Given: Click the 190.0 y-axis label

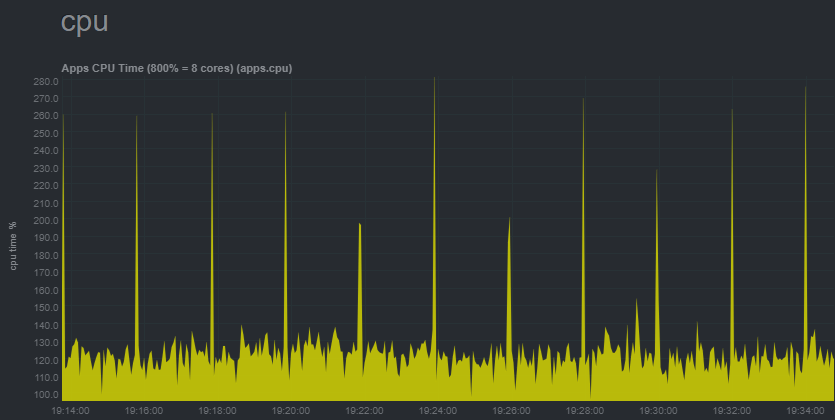Looking at the screenshot, I should click(45, 237).
